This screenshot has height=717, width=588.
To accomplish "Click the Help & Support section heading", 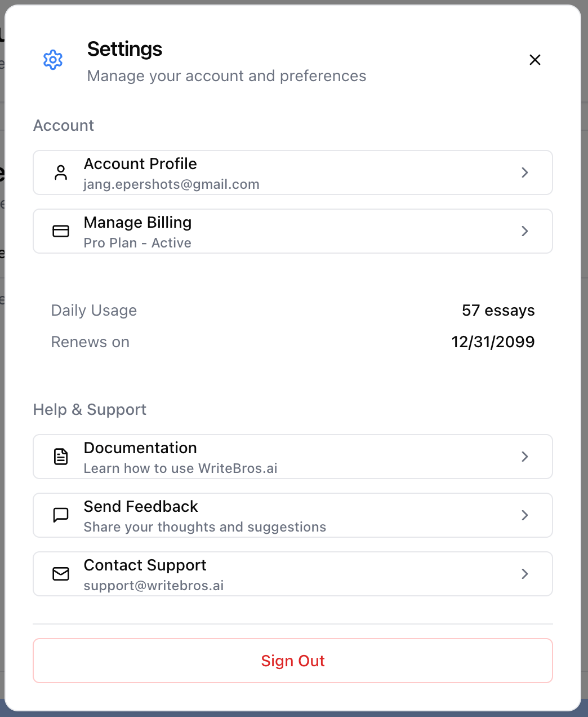I will point(90,410).
